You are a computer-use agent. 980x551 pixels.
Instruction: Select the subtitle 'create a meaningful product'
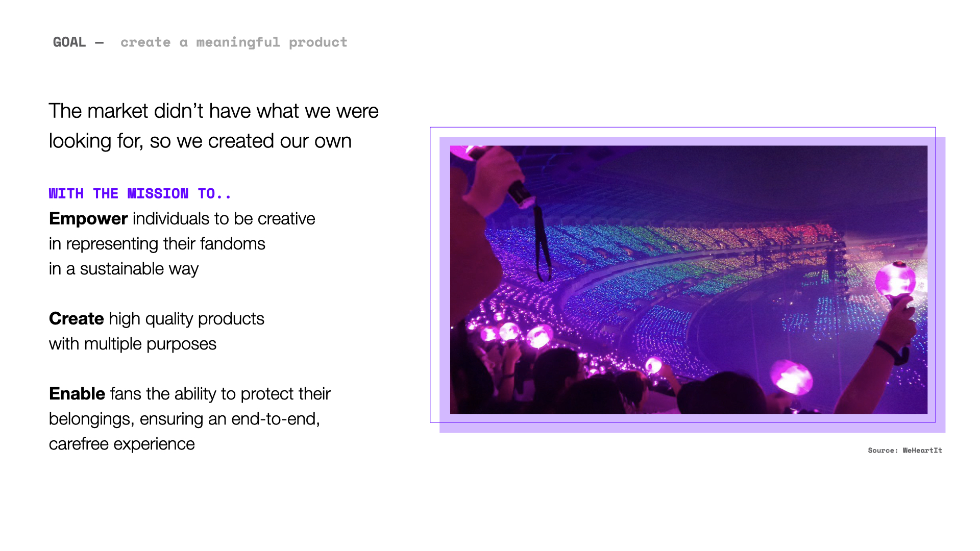click(234, 42)
